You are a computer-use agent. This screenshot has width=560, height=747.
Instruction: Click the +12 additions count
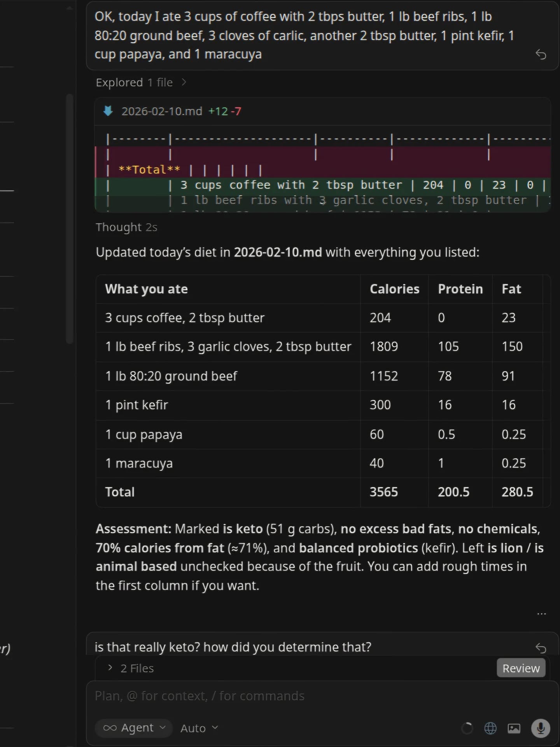pos(218,111)
